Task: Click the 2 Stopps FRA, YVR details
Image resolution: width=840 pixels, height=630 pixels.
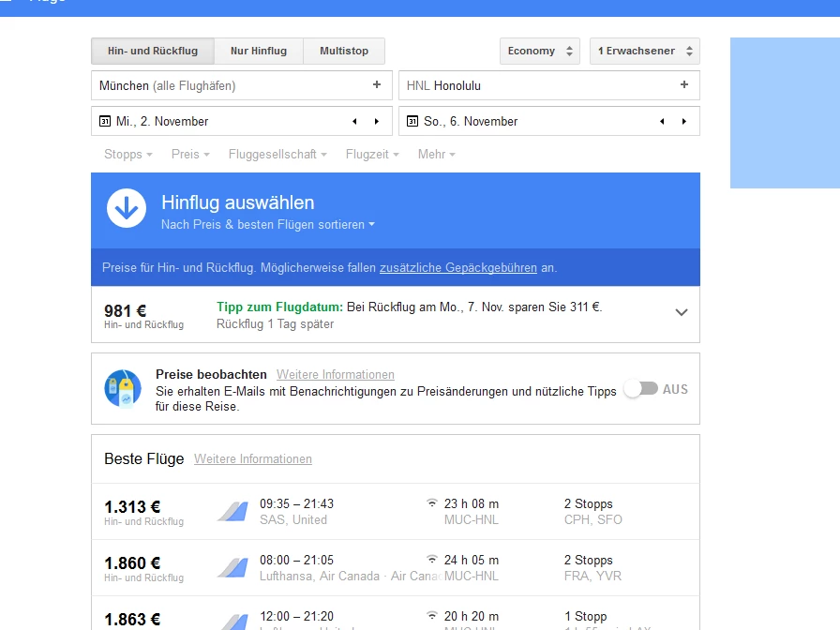Action: pos(592,568)
